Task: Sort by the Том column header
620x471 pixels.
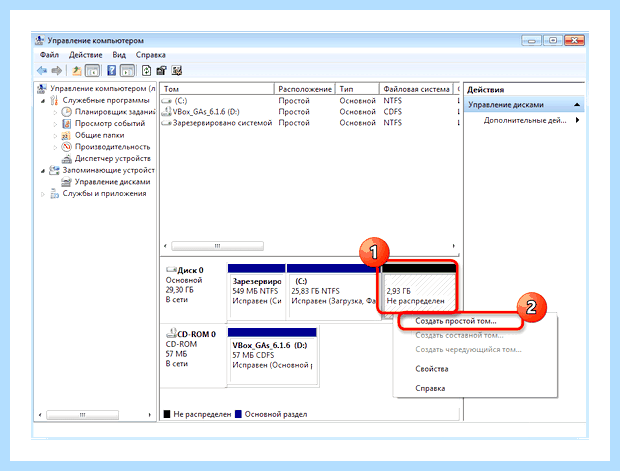Action: [x=217, y=89]
